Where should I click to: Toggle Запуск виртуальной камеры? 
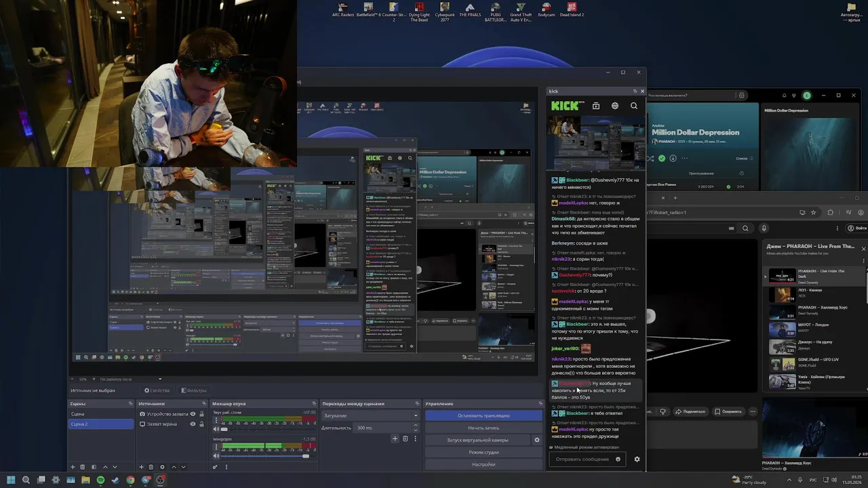click(x=478, y=440)
